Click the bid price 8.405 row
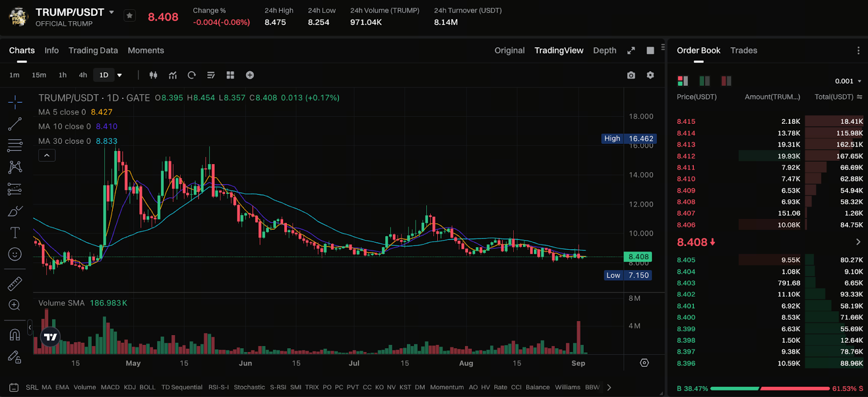The image size is (868, 397). coord(770,260)
